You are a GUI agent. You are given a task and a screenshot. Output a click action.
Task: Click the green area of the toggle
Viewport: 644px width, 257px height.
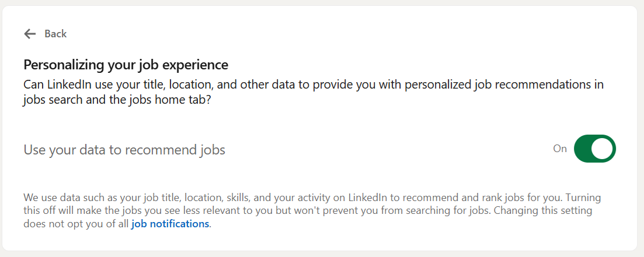[x=584, y=149]
